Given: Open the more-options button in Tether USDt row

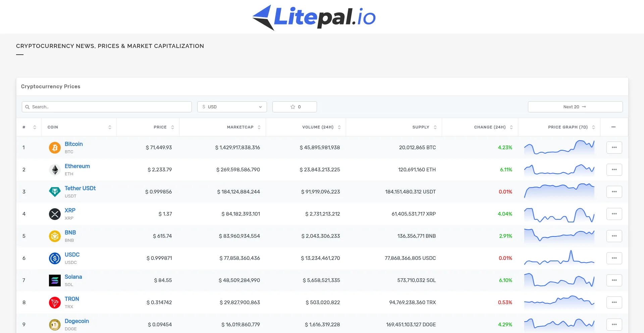Looking at the screenshot, I should tap(614, 192).
